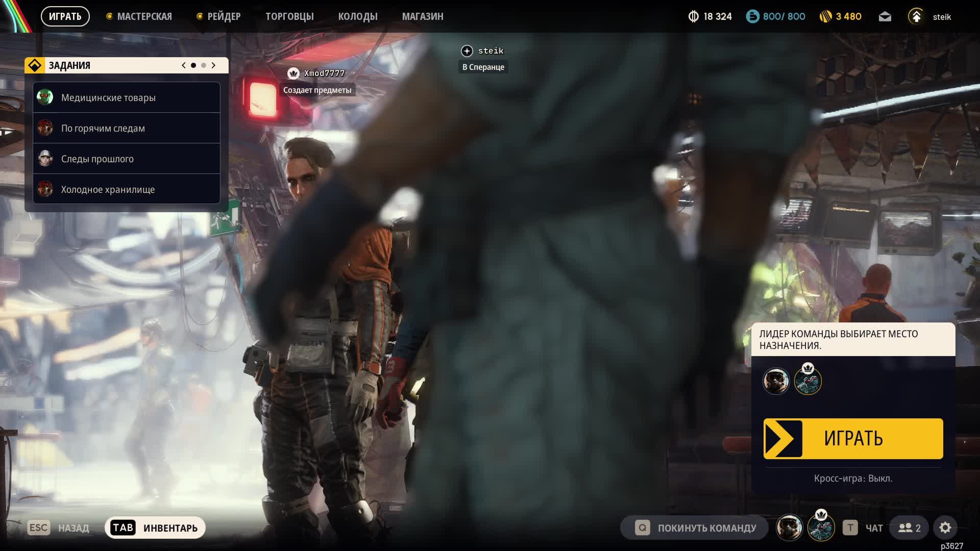This screenshot has height=551, width=980.
Task: Open the Мастерская tab
Action: 144,17
